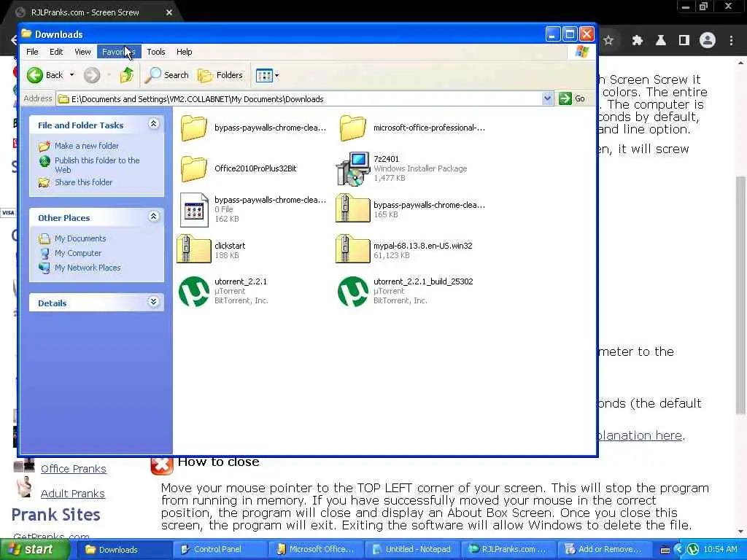Image resolution: width=747 pixels, height=560 pixels.
Task: Click uTorrent icon in system tray
Action: point(692,550)
